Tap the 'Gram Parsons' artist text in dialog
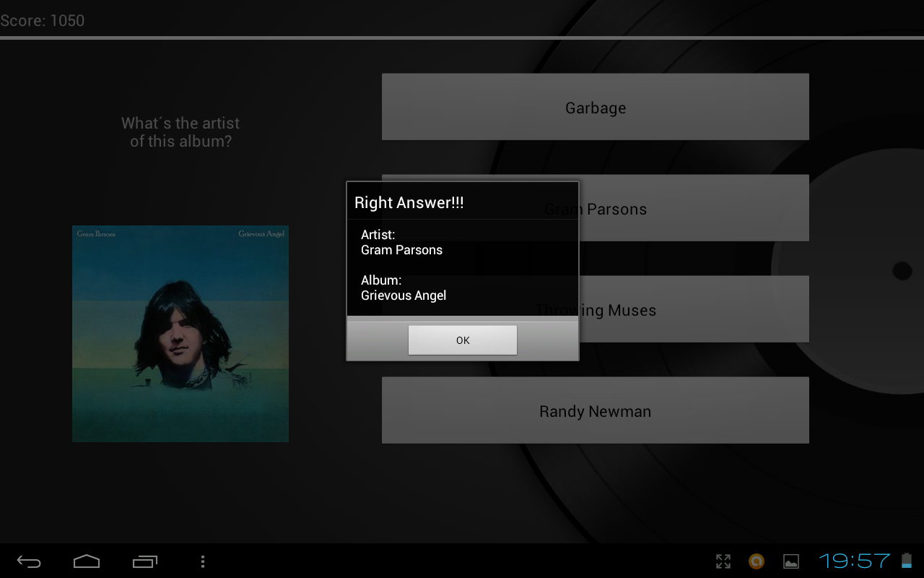 pos(401,250)
